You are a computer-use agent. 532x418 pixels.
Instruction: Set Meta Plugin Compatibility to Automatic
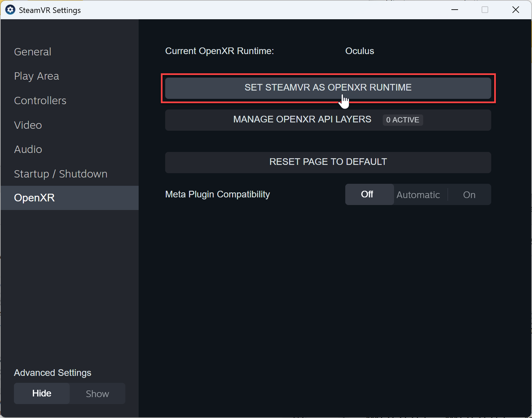[x=418, y=194]
